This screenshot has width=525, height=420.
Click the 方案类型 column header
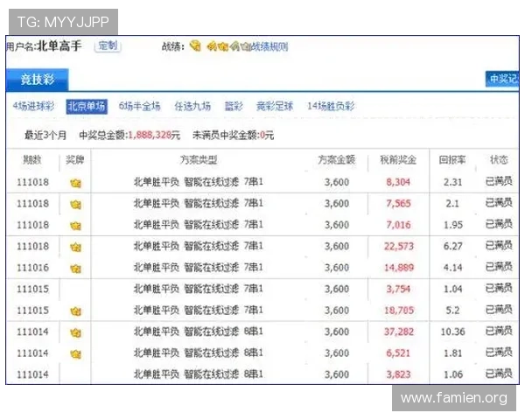click(x=199, y=160)
